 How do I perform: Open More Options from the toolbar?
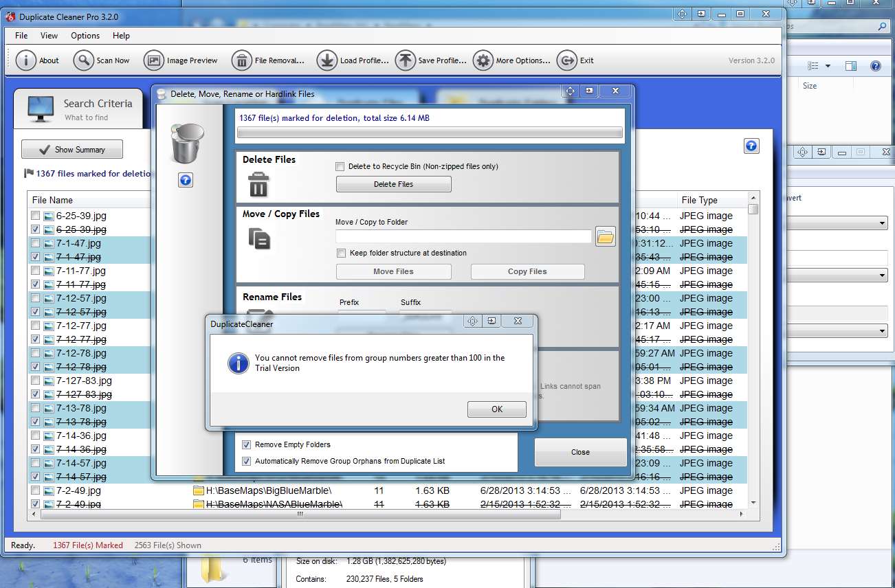pos(483,60)
